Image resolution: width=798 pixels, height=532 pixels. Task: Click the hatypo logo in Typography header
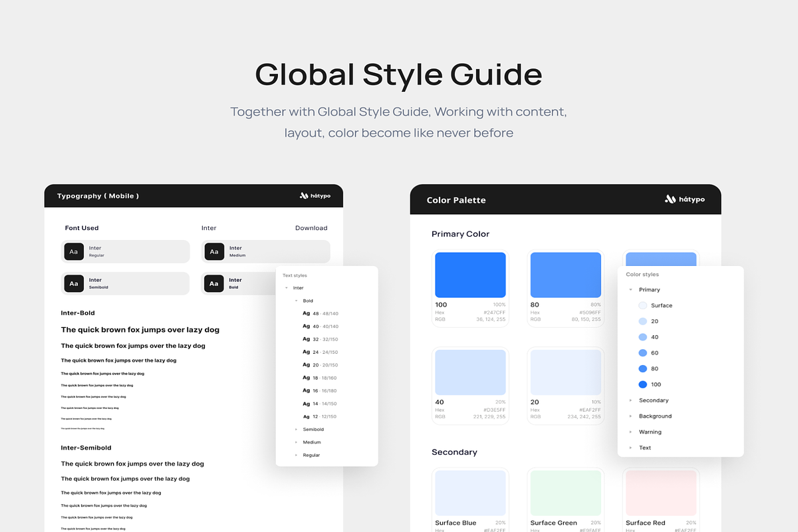(x=315, y=196)
